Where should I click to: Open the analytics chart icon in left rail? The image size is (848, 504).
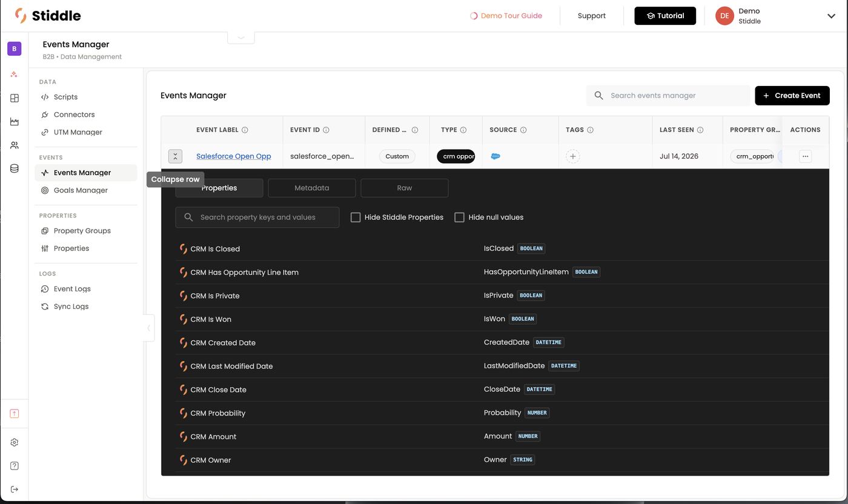tap(15, 122)
